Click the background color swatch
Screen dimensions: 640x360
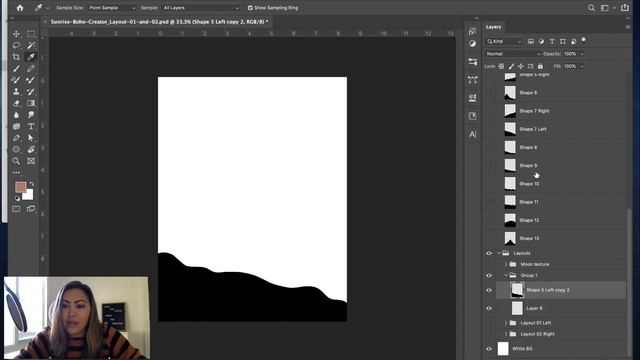pos(29,195)
